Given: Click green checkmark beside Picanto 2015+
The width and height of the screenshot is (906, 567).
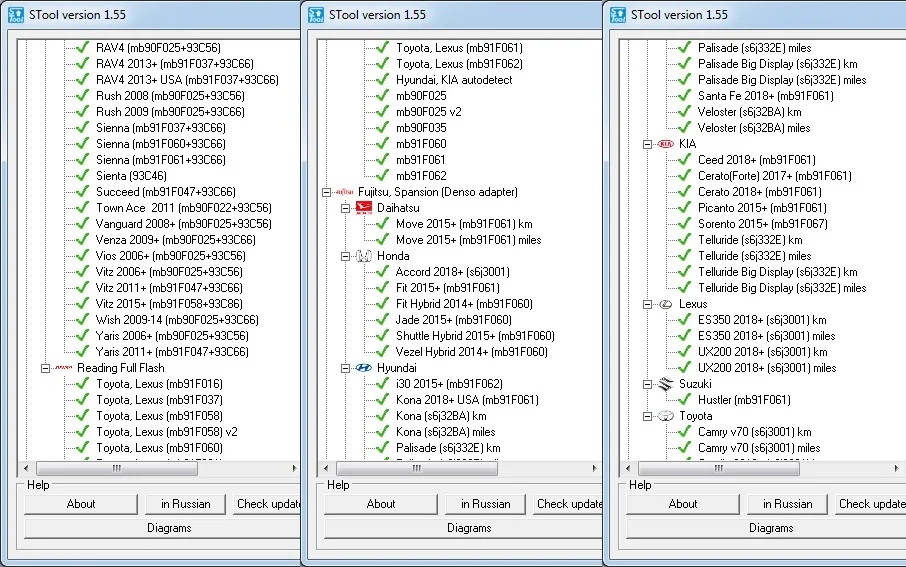Looking at the screenshot, I should tap(684, 207).
